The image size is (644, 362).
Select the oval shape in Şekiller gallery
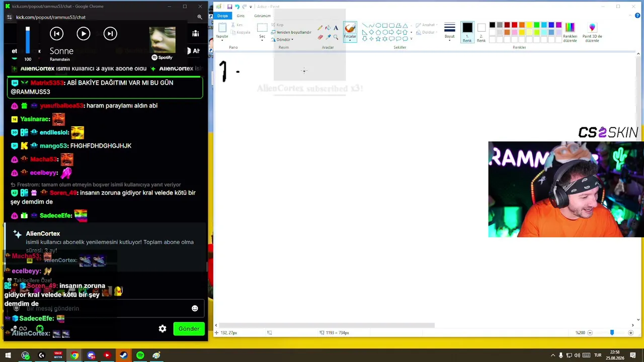click(x=378, y=26)
